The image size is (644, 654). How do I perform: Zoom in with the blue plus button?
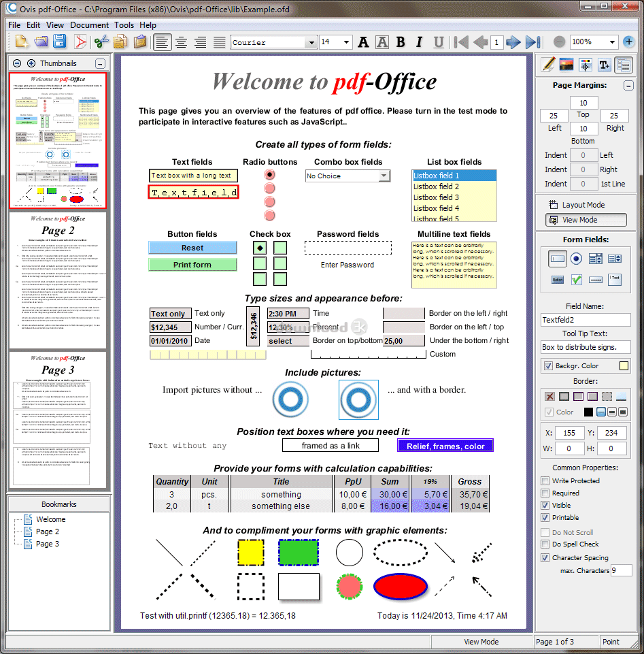[x=628, y=42]
